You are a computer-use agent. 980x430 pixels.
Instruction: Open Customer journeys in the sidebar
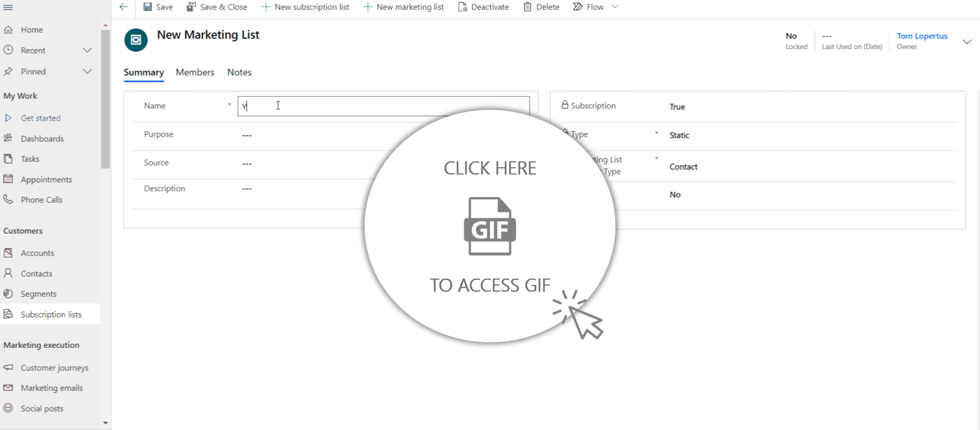(x=54, y=368)
